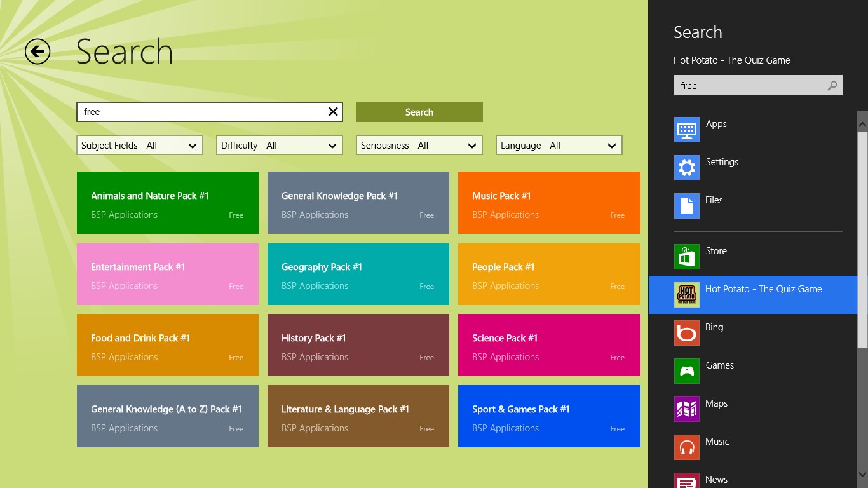868x488 pixels.
Task: Open the People Pack #1 tile
Action: [549, 274]
